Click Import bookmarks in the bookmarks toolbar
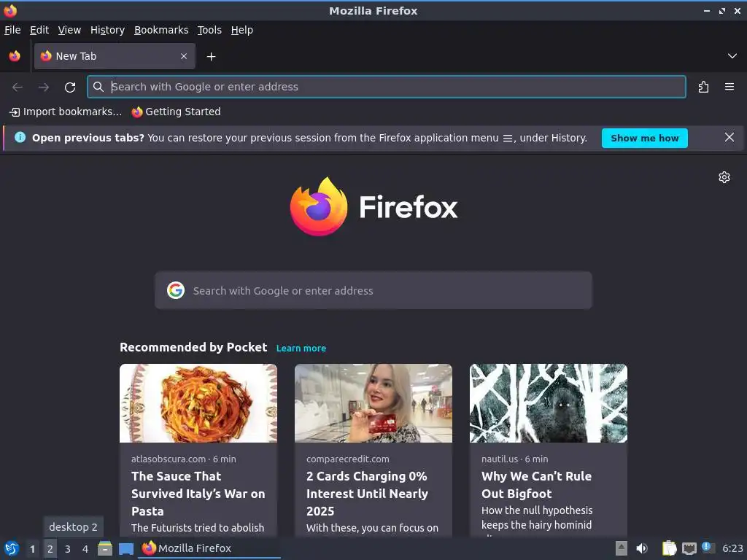Screen dimensions: 747x560 66,112
